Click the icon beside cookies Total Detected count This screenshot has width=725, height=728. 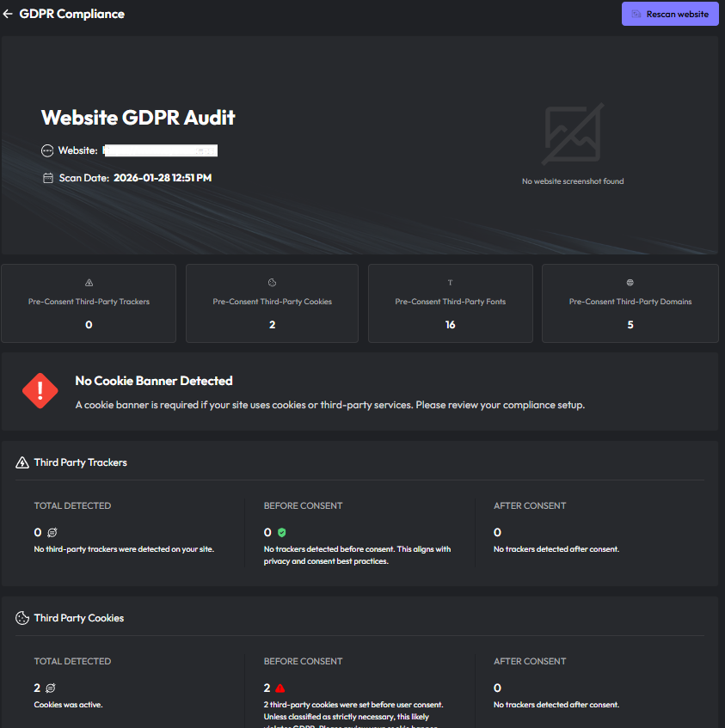[51, 688]
